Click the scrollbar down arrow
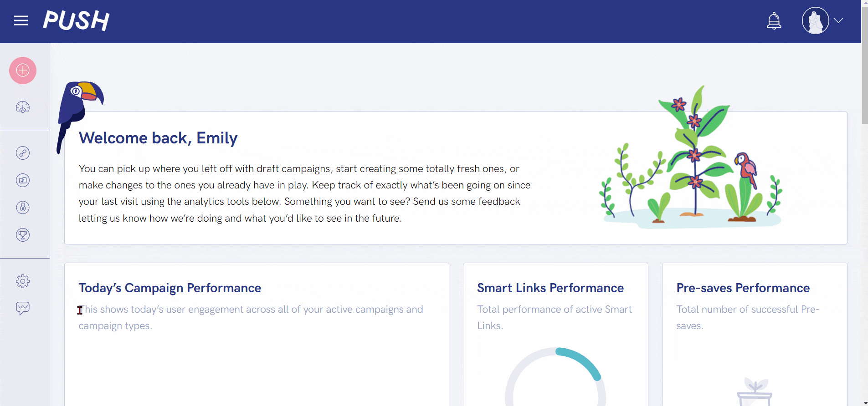This screenshot has width=868, height=406. pyautogui.click(x=864, y=402)
